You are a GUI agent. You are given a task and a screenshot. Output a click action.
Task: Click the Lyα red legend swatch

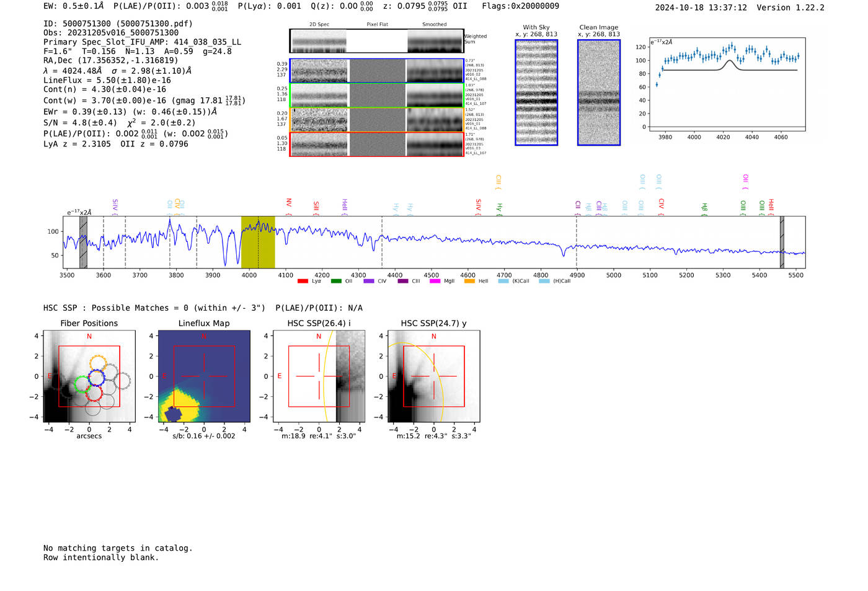(x=303, y=281)
